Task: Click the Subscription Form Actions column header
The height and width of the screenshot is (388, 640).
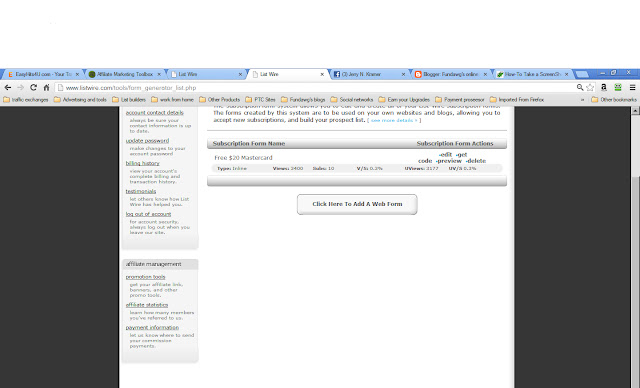Action: 455,144
